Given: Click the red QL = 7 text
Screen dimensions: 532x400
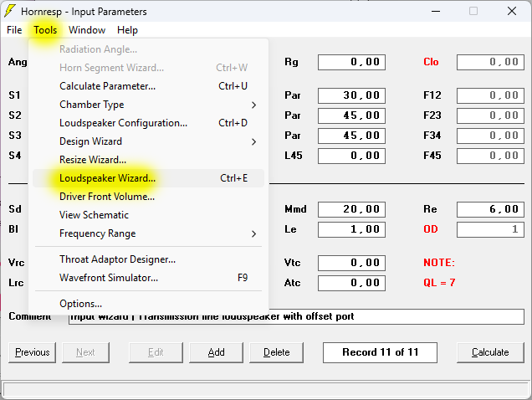Looking at the screenshot, I should [x=439, y=283].
